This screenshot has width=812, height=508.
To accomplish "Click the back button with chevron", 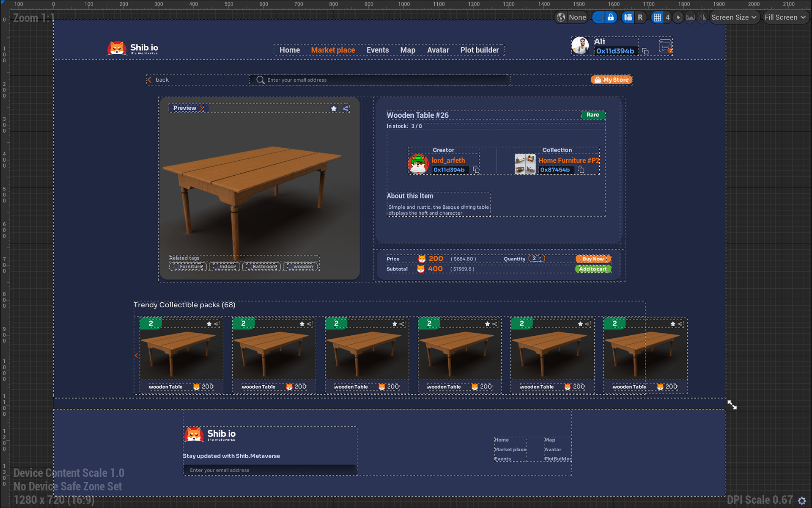I will (x=158, y=80).
